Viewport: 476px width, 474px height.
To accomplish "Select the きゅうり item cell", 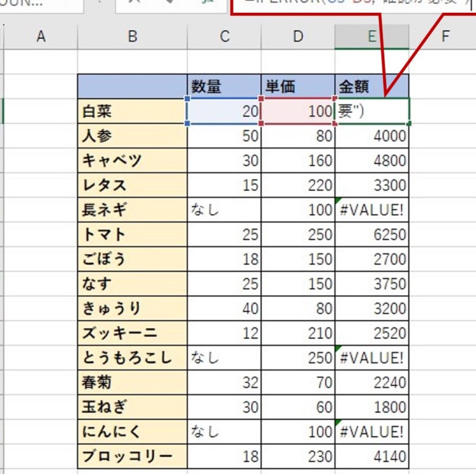I will pos(132,309).
